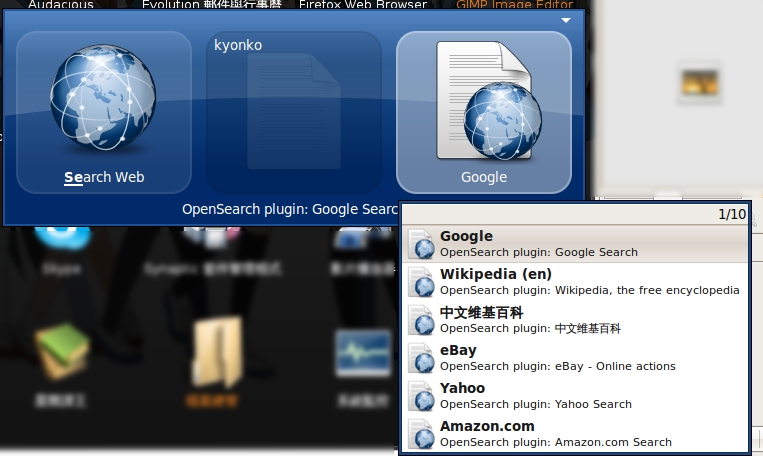Select the 中文维基百科 search plugin row

pos(574,319)
